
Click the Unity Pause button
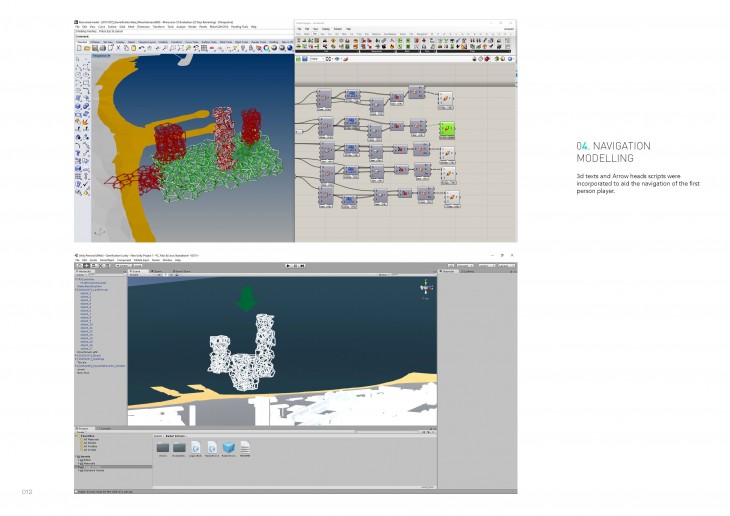coord(297,266)
